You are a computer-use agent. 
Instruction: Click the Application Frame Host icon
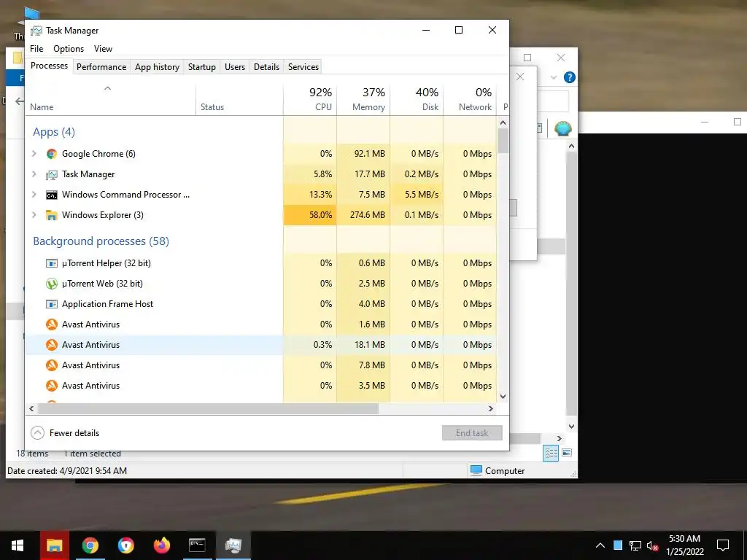[x=52, y=304]
